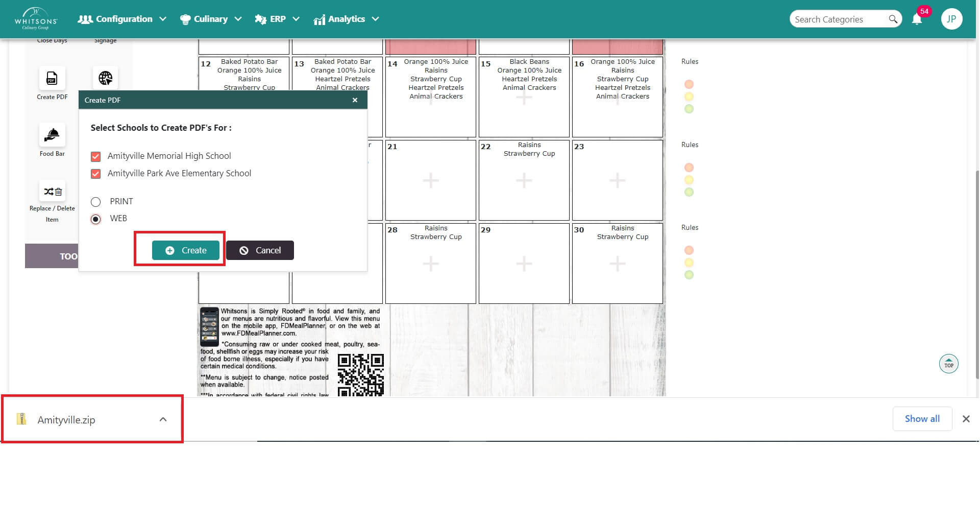980x522 pixels.
Task: Open the Culinary menu
Action: pyautogui.click(x=211, y=19)
